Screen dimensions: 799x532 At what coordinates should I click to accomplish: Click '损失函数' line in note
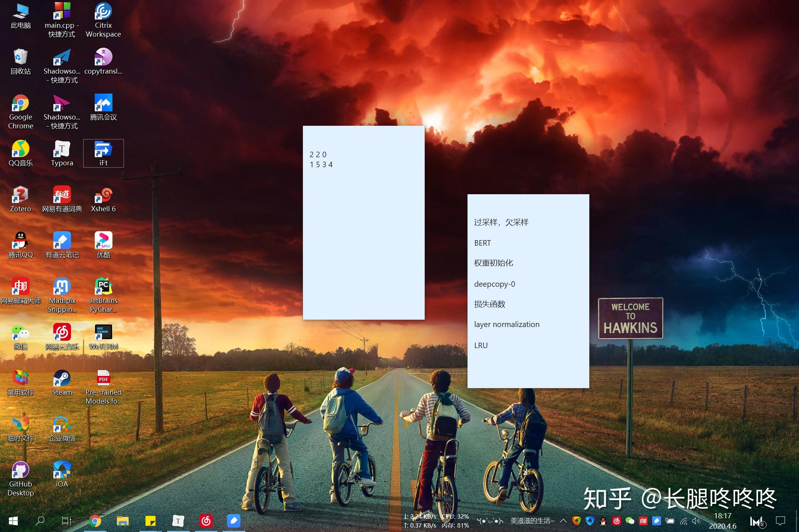click(489, 304)
